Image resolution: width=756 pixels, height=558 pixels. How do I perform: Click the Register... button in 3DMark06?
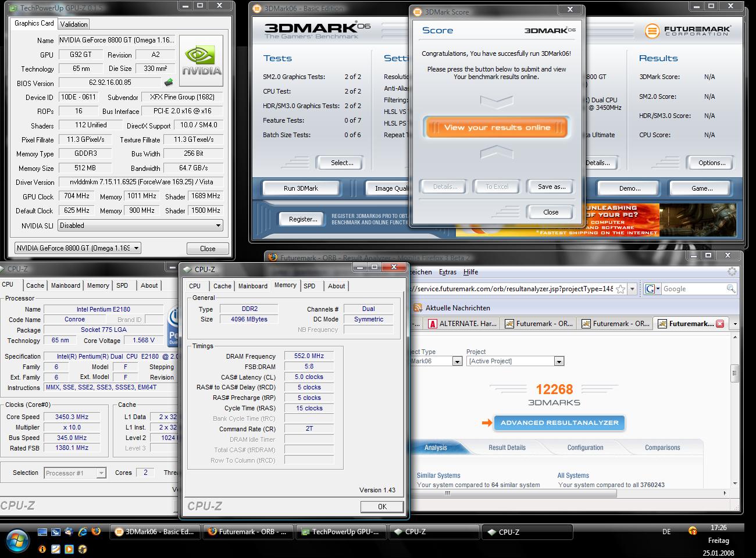[x=303, y=219]
